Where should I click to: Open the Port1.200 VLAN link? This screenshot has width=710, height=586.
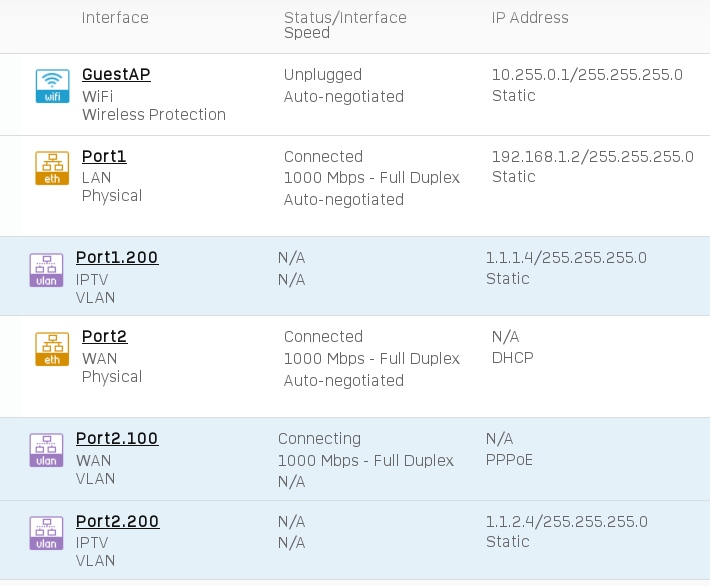117,257
